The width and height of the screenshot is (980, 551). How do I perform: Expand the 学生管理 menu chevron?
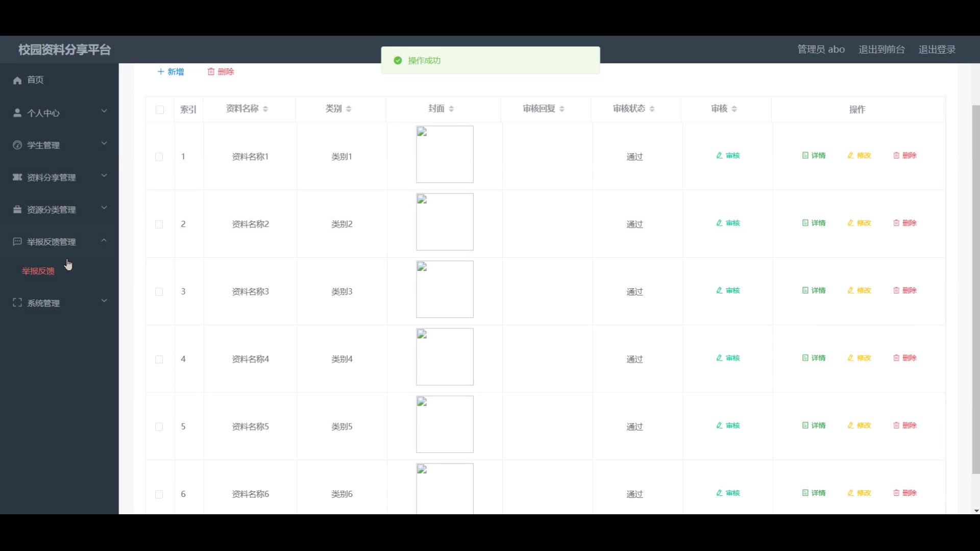(104, 143)
